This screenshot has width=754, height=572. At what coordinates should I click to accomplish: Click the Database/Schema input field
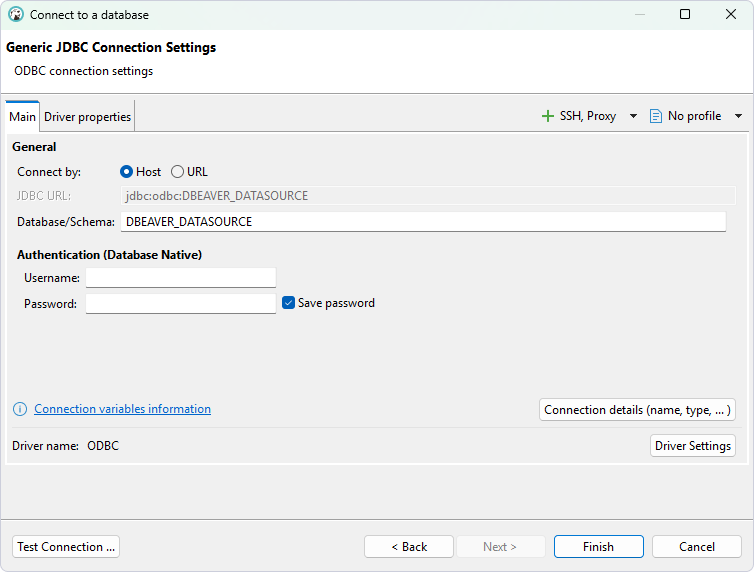click(423, 222)
